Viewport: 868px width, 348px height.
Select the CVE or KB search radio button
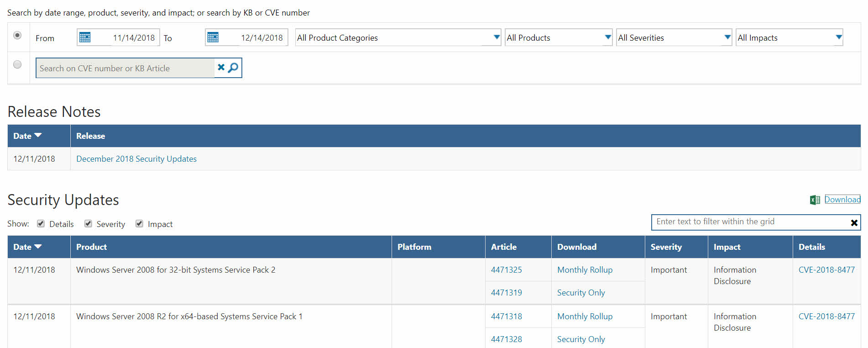17,64
